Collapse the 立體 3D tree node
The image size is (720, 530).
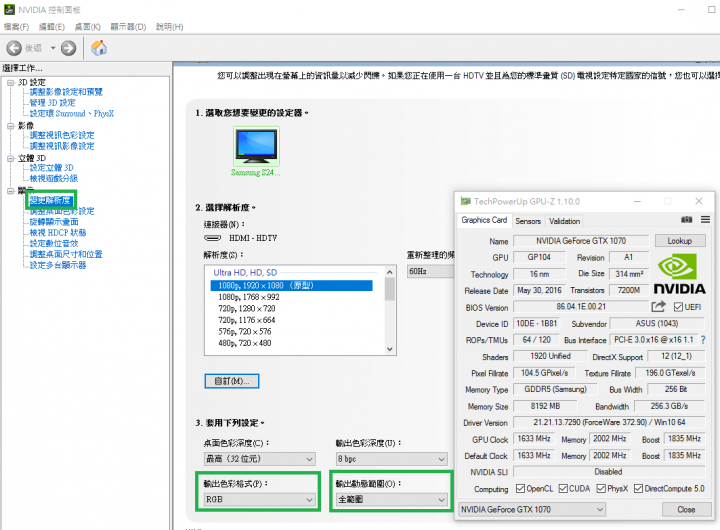pyautogui.click(x=11, y=158)
